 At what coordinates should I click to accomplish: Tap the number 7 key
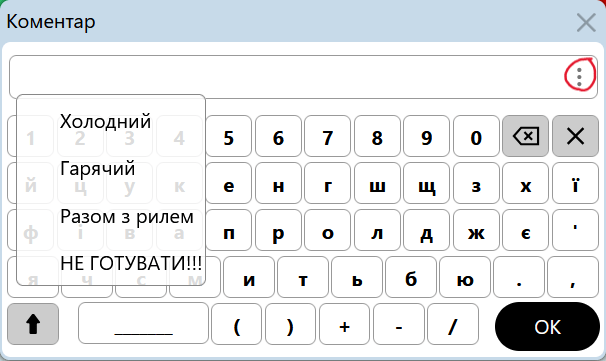pos(328,136)
